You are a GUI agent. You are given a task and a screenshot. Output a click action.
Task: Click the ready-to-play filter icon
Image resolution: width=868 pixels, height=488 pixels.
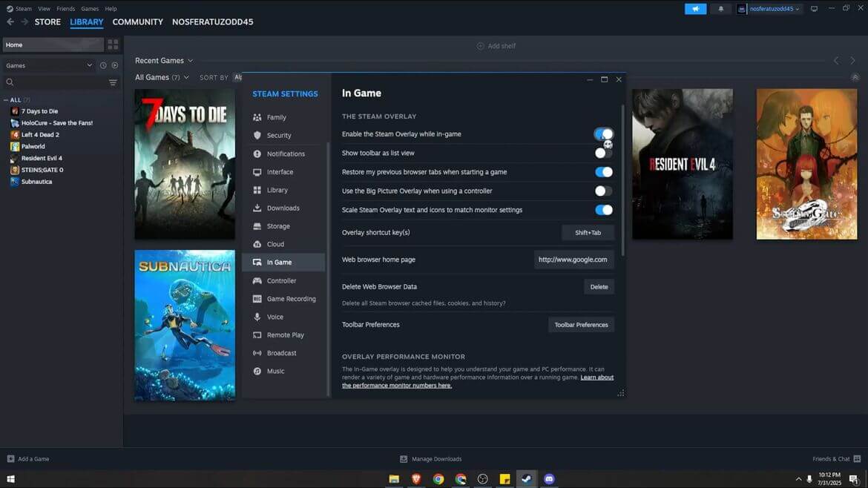coord(114,65)
